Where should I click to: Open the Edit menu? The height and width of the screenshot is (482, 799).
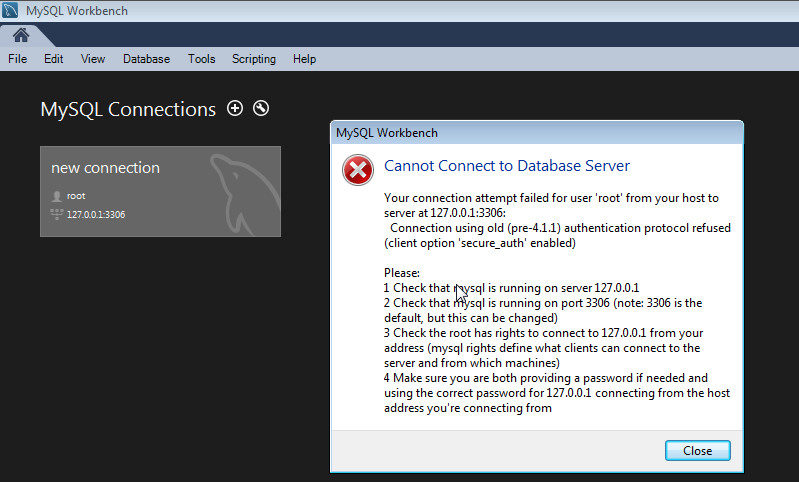(x=54, y=59)
